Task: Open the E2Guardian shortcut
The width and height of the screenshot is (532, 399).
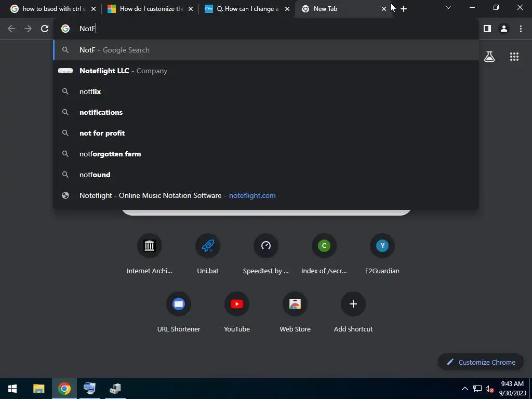Action: coord(382,253)
